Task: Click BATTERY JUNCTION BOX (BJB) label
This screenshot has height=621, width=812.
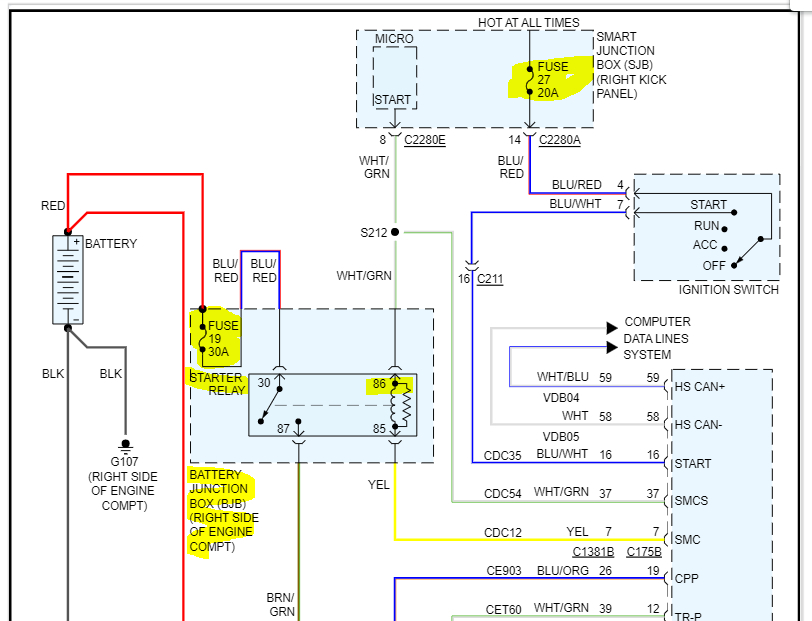Action: 224,511
